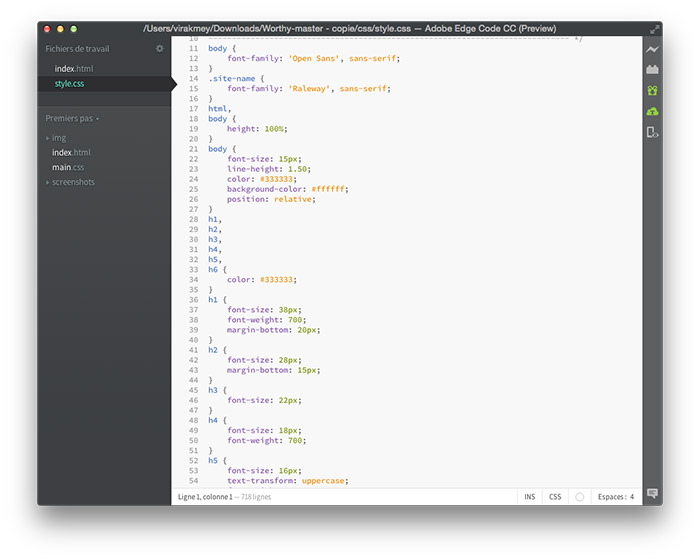700x559 pixels.
Task: Click the #333333 color value on line 34
Action: (x=276, y=280)
